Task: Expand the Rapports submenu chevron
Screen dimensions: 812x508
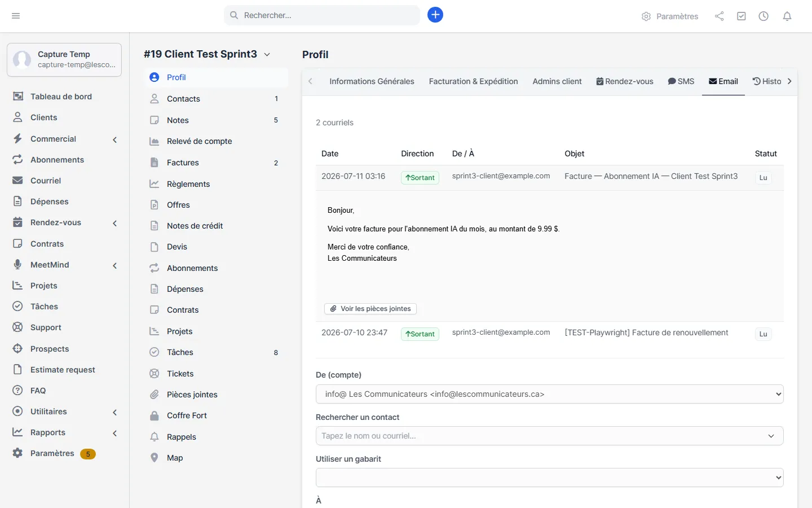Action: click(x=115, y=433)
